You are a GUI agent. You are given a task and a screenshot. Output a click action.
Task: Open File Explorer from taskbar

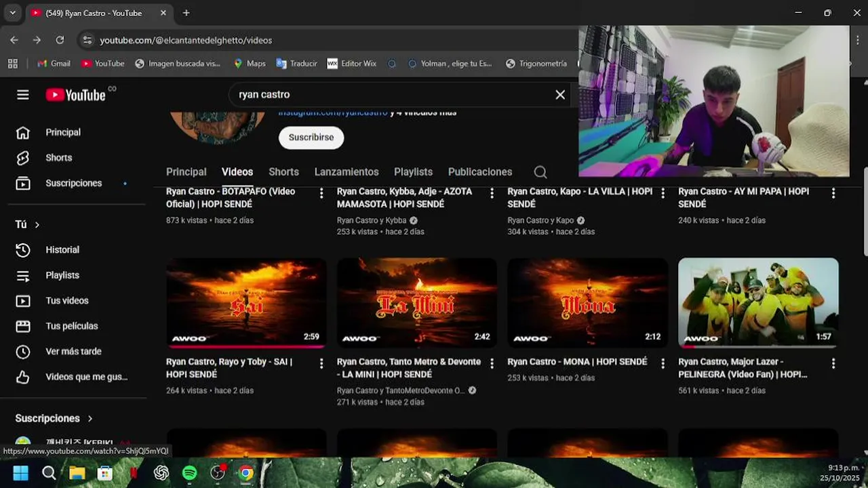(x=77, y=473)
